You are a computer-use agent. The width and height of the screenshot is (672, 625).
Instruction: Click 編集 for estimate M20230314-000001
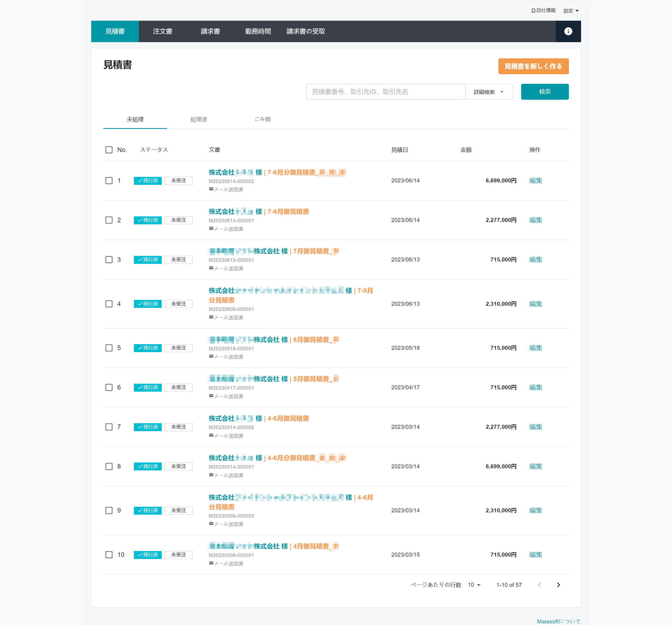(535, 467)
